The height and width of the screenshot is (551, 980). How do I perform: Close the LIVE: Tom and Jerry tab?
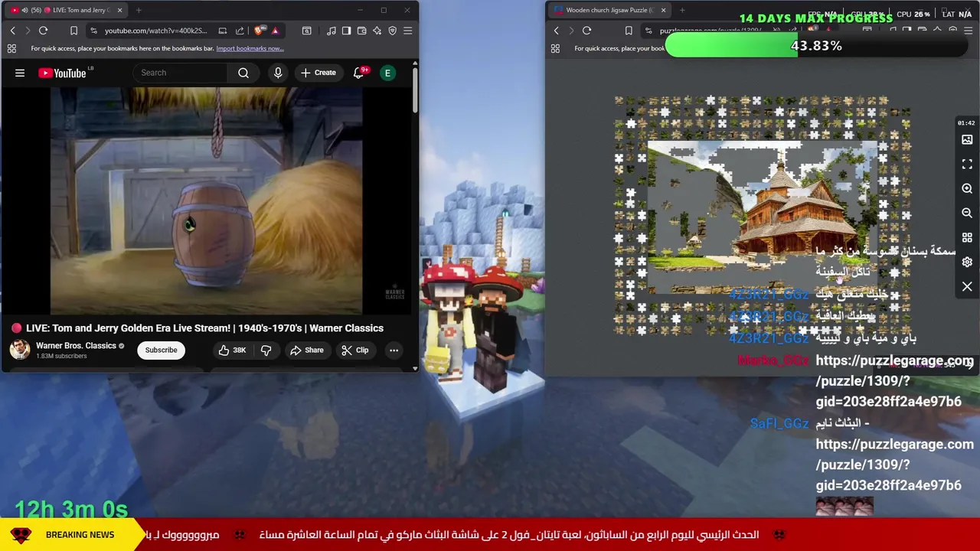point(119,10)
